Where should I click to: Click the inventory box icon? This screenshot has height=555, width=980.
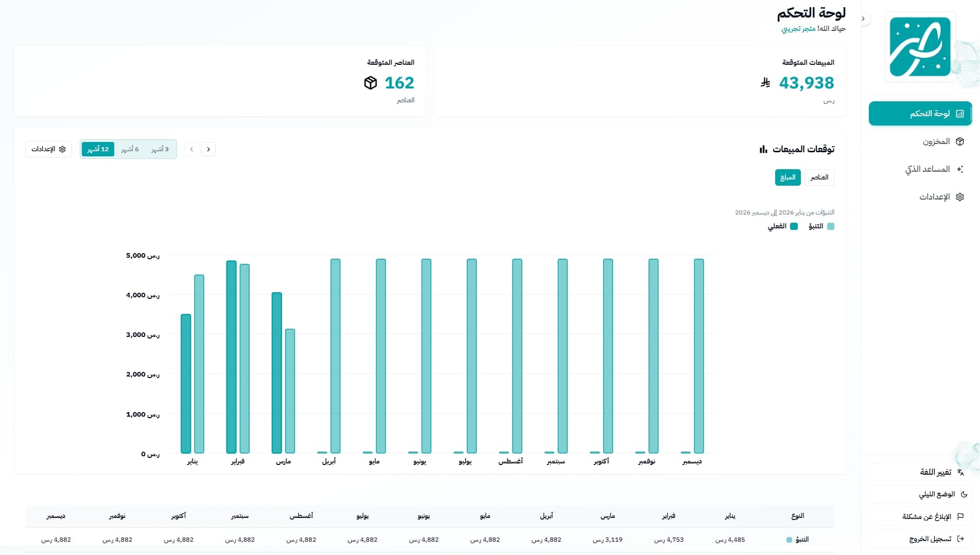[x=959, y=141]
